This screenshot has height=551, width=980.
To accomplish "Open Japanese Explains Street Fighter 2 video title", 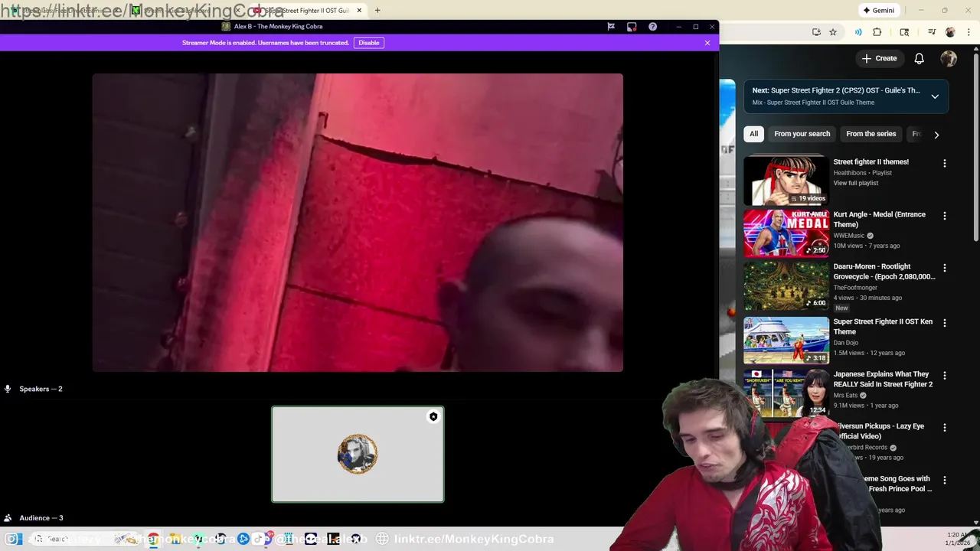I will coord(883,380).
